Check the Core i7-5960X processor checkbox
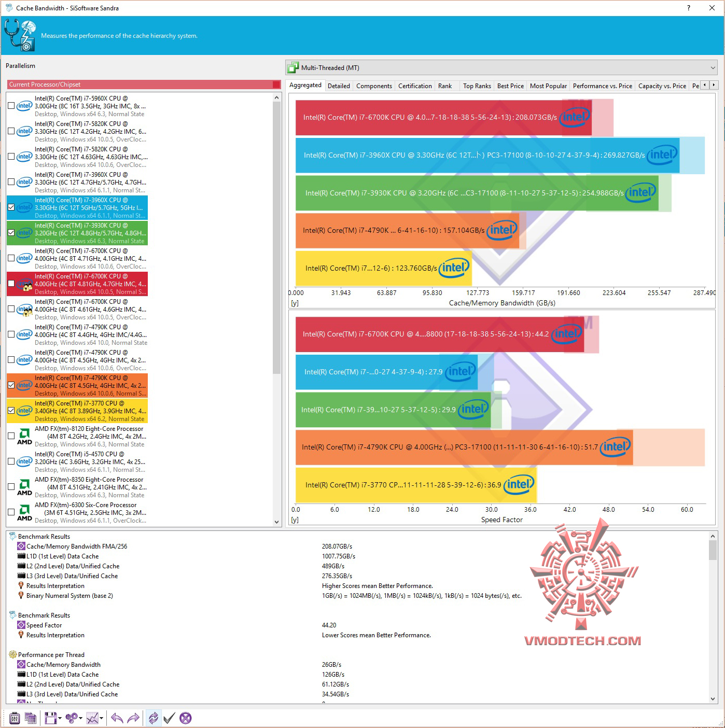This screenshot has width=725, height=728. click(x=11, y=106)
